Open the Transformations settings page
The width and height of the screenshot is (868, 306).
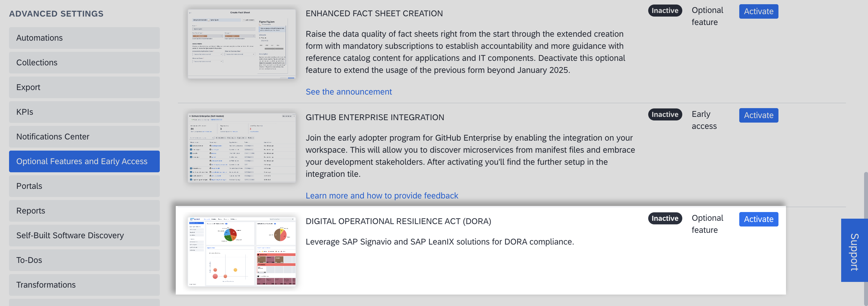[x=84, y=285]
